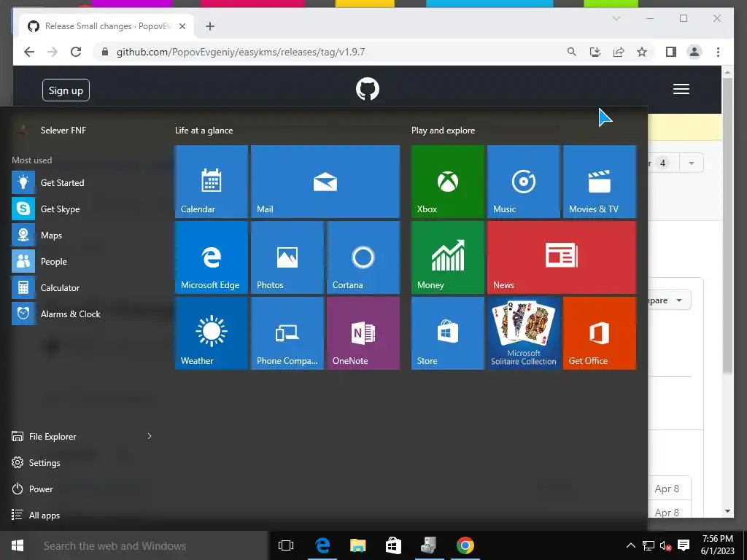
Task: Click the Sign up button on GitHub
Action: [66, 90]
